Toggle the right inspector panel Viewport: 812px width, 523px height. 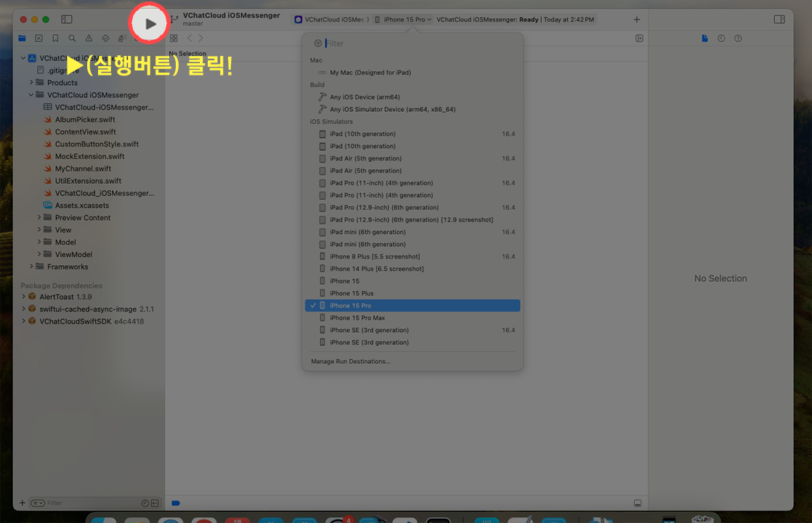click(x=779, y=20)
